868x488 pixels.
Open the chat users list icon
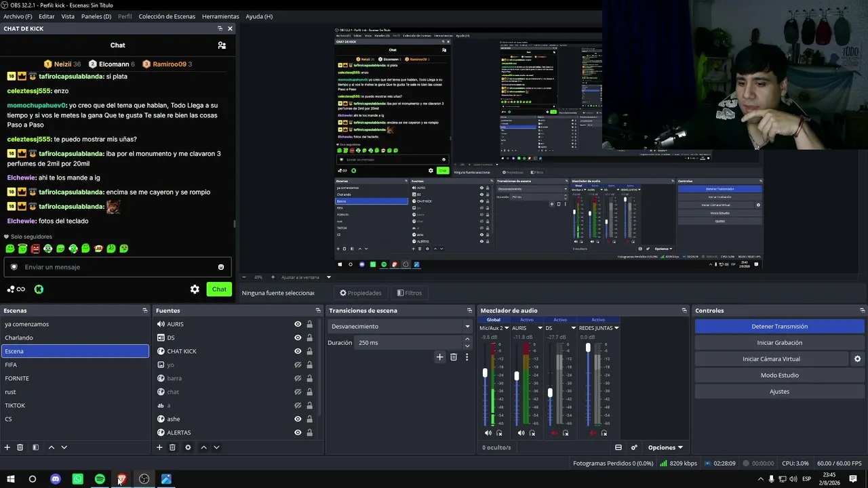tap(222, 45)
